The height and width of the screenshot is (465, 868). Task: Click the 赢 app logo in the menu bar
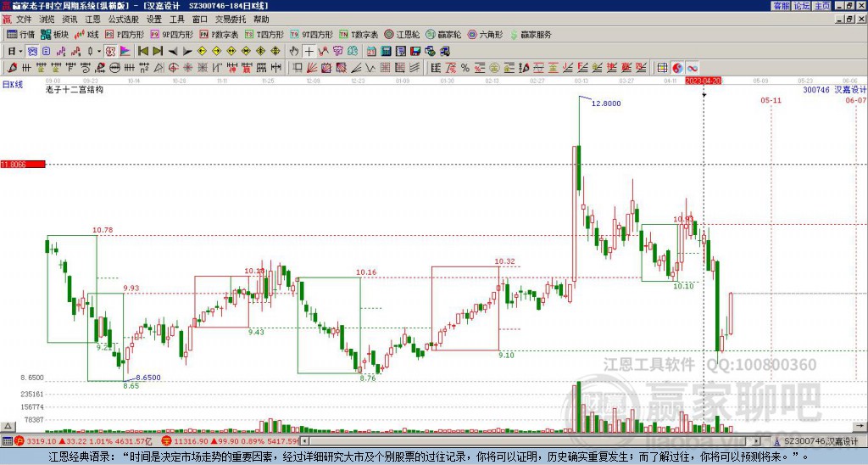[x=7, y=20]
